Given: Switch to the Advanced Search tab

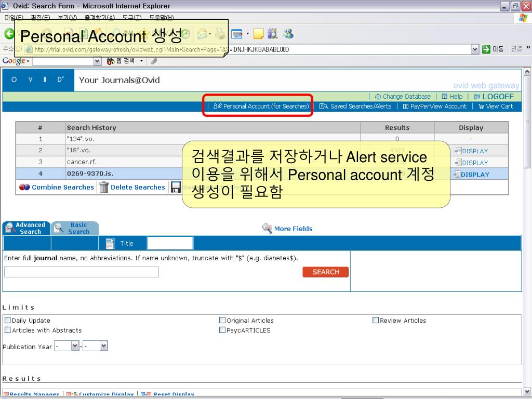Looking at the screenshot, I should pos(26,229).
